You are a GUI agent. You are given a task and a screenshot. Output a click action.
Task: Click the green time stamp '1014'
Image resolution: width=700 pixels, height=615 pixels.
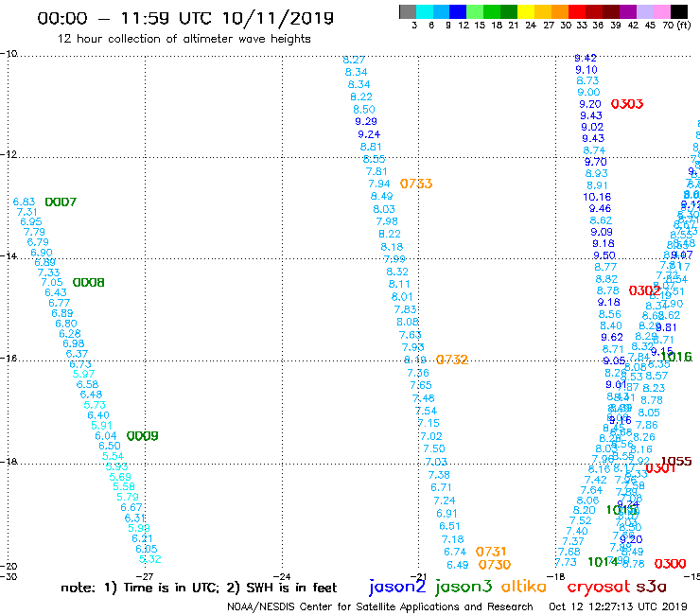[603, 562]
